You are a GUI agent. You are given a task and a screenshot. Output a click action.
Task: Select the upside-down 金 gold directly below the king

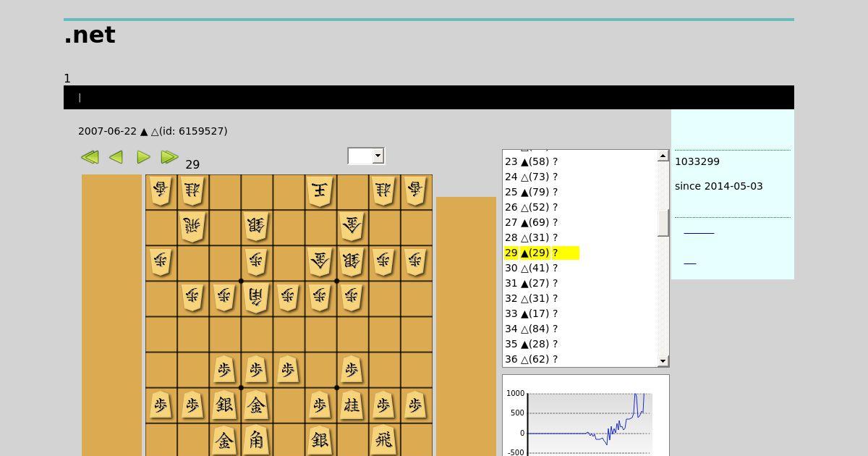(x=320, y=262)
